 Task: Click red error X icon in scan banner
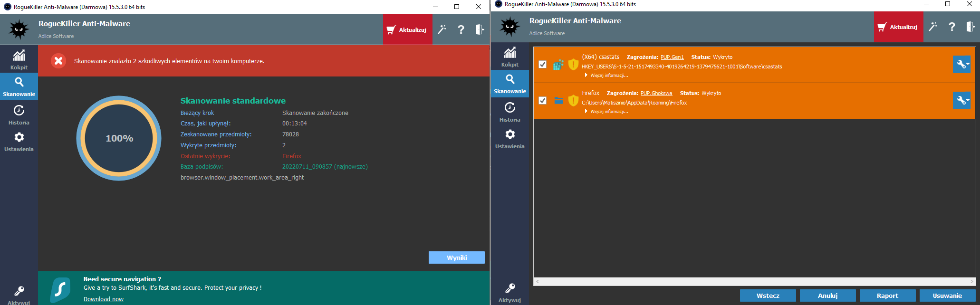(58, 61)
